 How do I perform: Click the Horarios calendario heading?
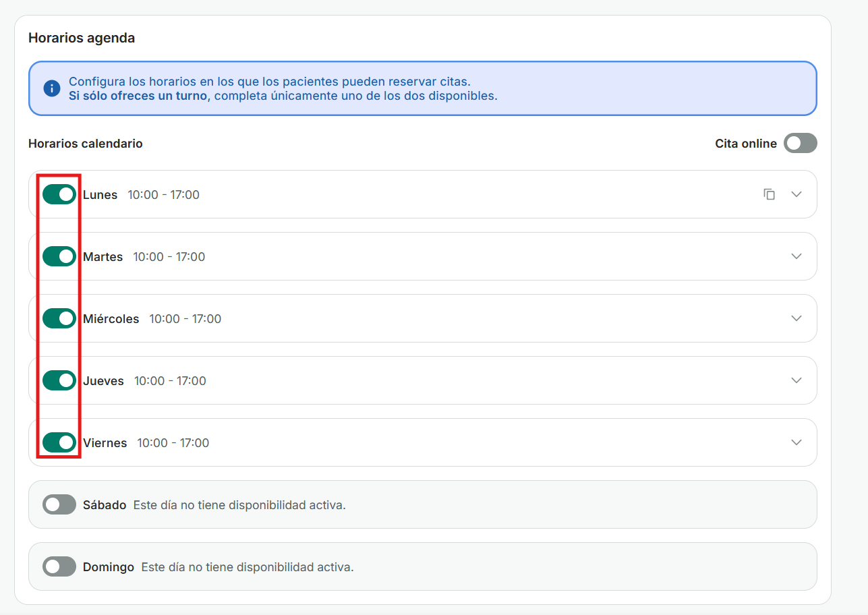pos(85,144)
